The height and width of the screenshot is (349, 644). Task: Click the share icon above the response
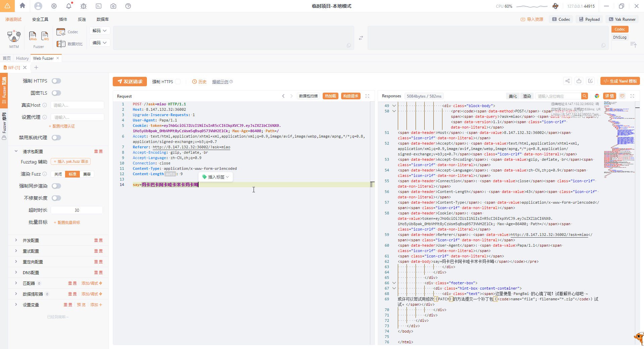[x=567, y=81]
